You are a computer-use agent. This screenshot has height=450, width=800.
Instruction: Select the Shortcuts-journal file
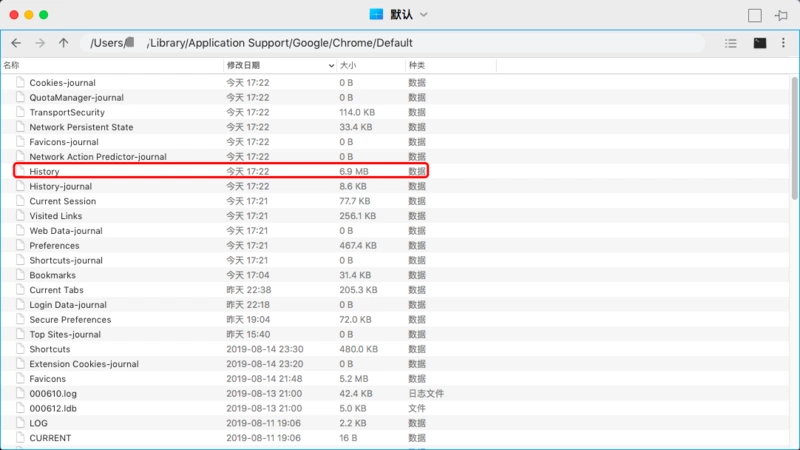66,260
